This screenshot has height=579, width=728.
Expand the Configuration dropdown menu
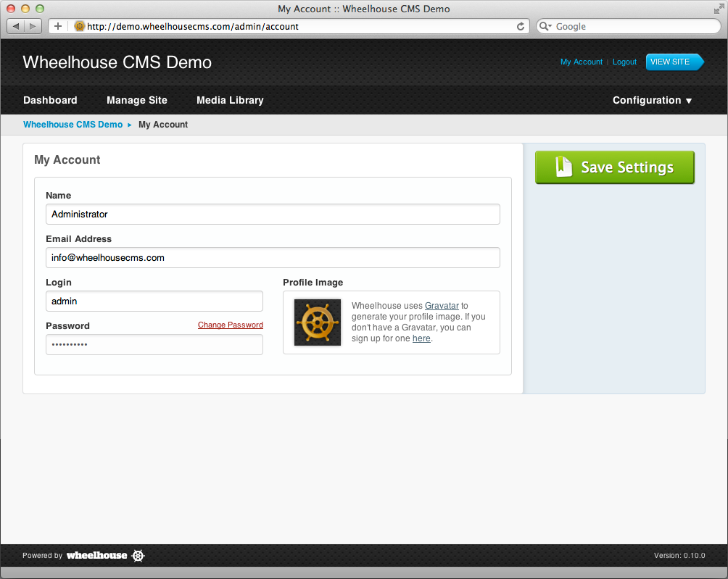point(652,100)
